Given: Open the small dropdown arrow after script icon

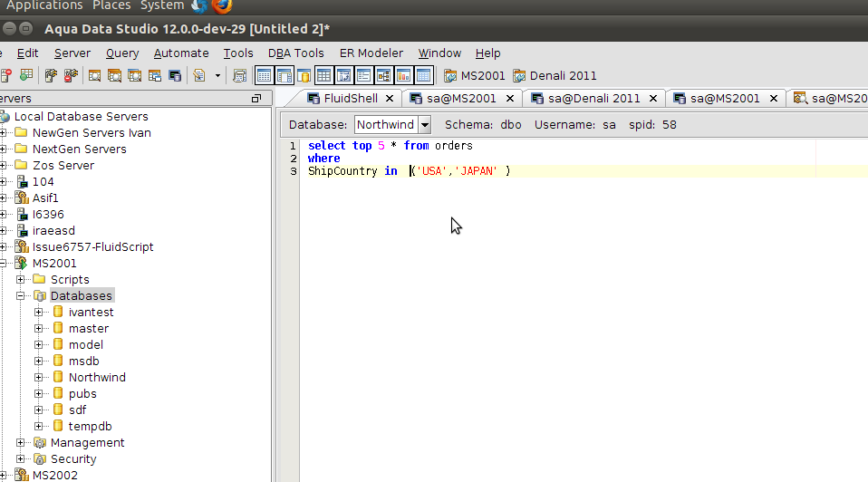Looking at the screenshot, I should pyautogui.click(x=217, y=76).
